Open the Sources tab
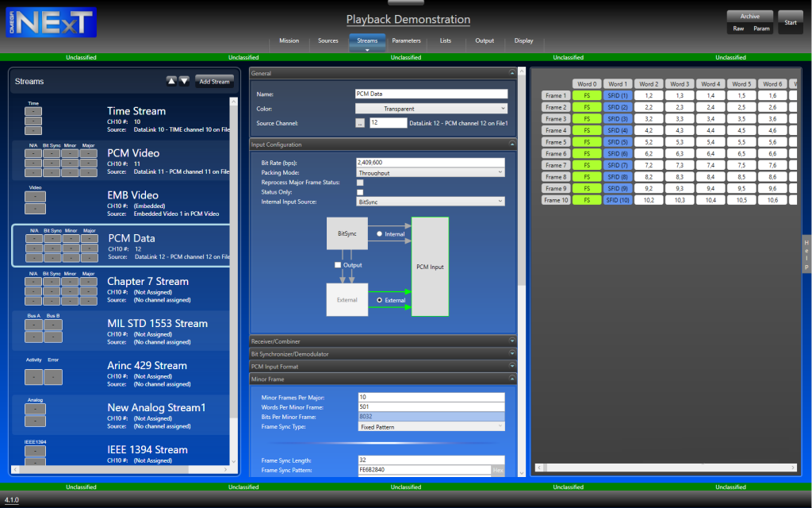This screenshot has height=508, width=812. click(327, 40)
